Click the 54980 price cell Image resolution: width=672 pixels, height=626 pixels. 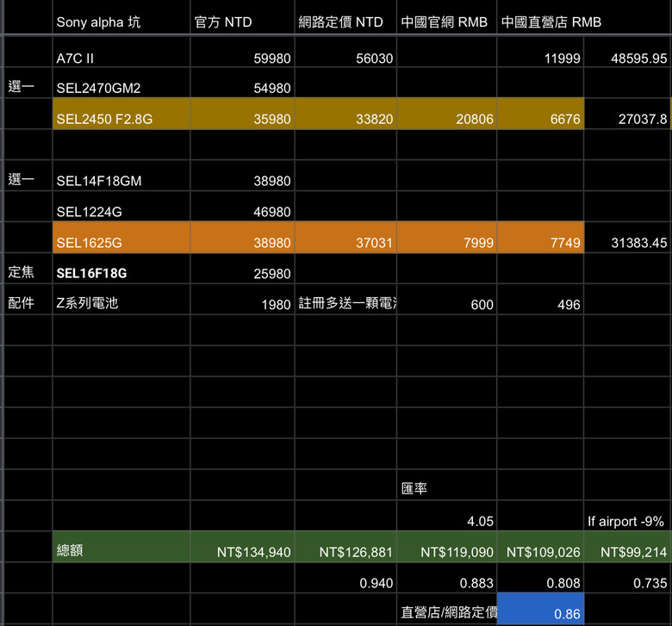click(x=243, y=83)
